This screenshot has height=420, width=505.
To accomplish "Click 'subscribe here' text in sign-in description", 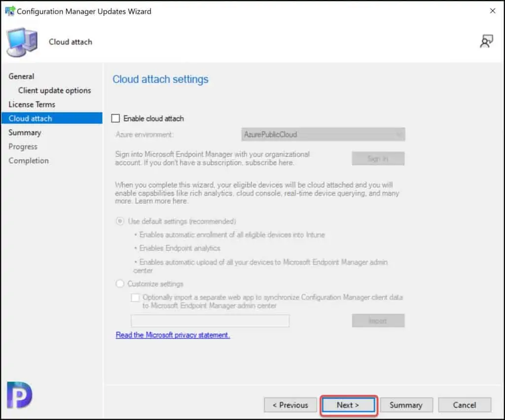I will click(270, 163).
